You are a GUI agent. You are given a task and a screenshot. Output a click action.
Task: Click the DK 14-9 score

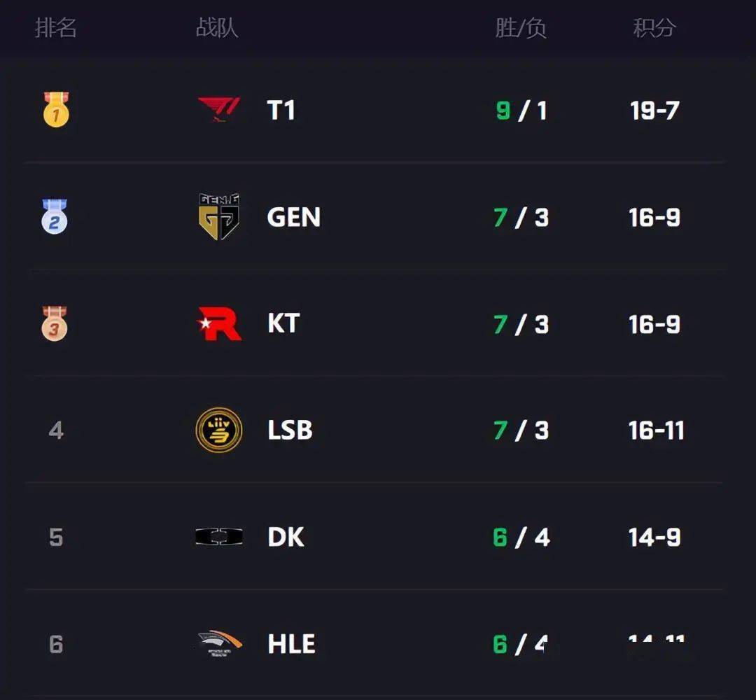pyautogui.click(x=654, y=538)
